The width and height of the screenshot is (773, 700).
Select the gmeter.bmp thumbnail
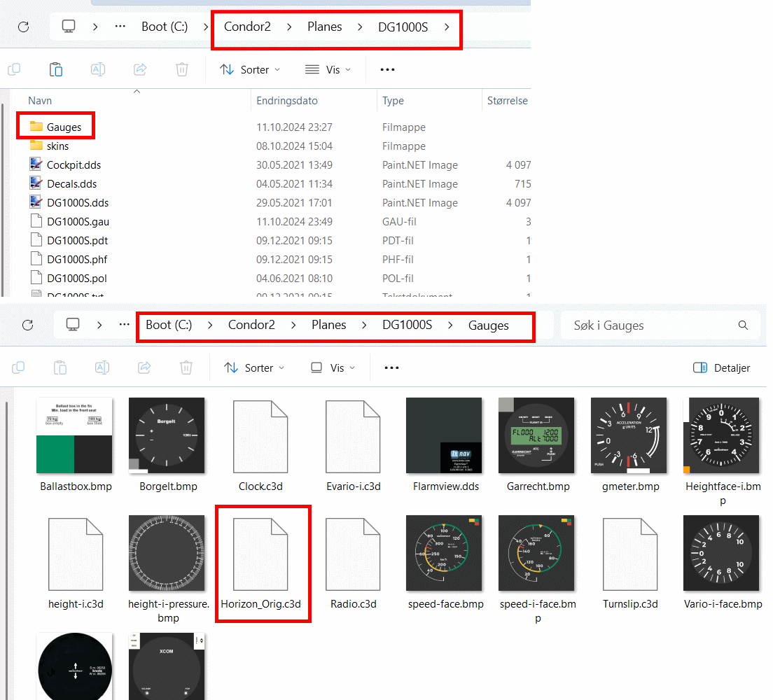[629, 436]
